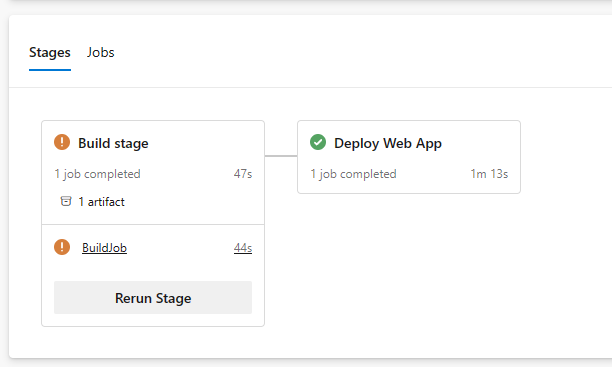Screen dimensions: 612x367
Task: Open the 44s BuildJob duration link
Action: [x=243, y=248]
